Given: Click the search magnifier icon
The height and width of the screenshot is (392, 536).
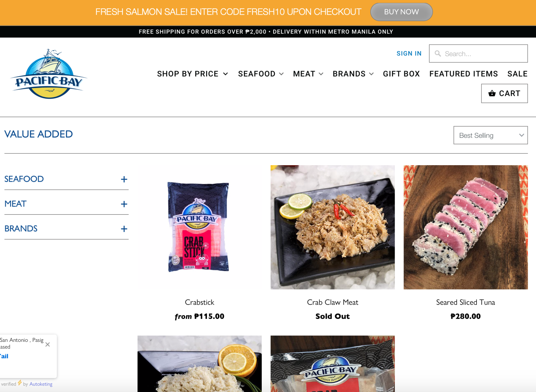Looking at the screenshot, I should [438, 54].
